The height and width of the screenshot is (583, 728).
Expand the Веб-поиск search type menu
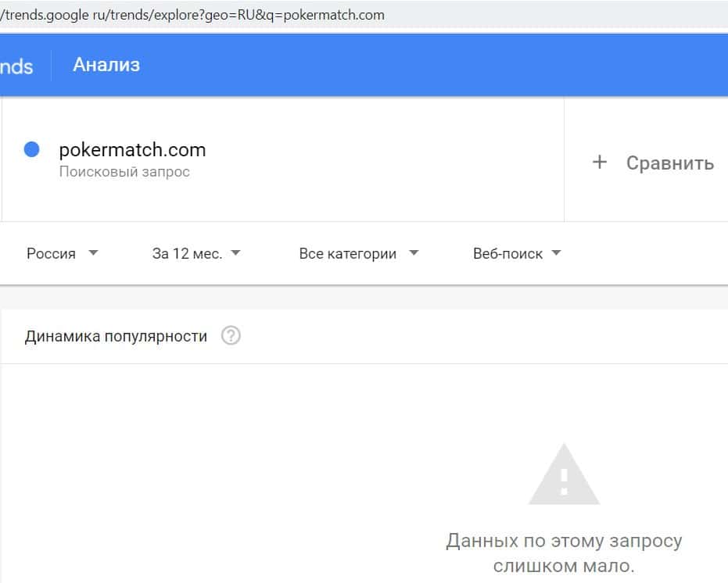(x=508, y=253)
